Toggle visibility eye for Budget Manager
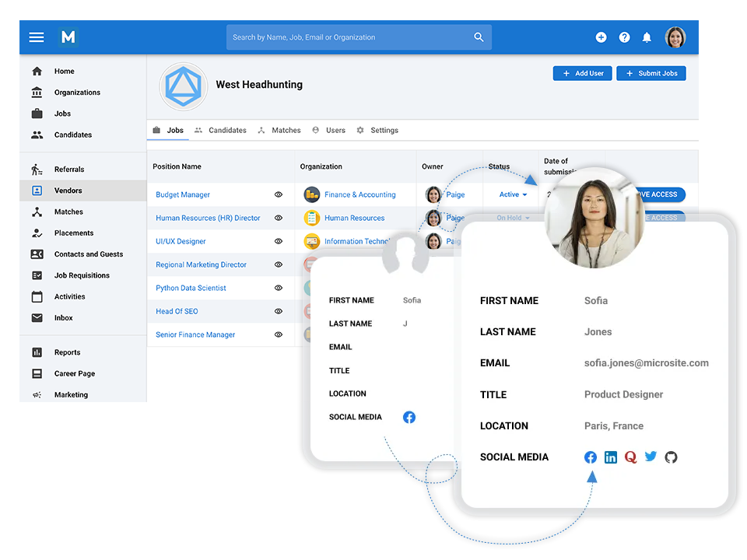 point(279,194)
